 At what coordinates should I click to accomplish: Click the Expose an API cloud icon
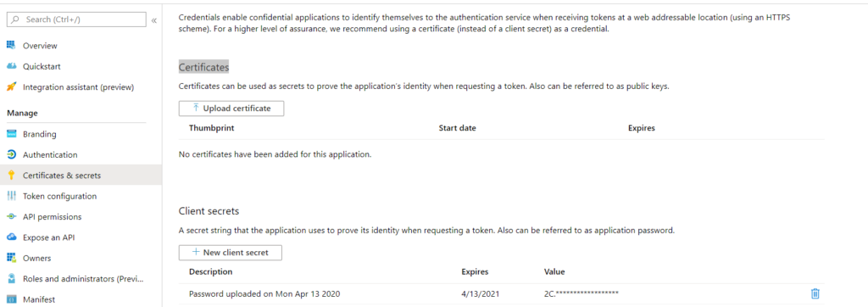11,237
